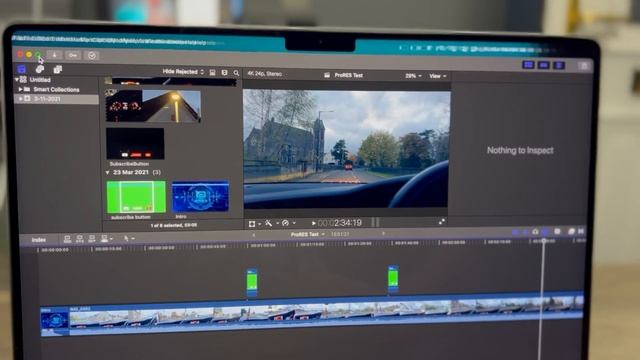Click the playhead marker on timeline ruler
The image size is (640, 360).
click(x=544, y=241)
